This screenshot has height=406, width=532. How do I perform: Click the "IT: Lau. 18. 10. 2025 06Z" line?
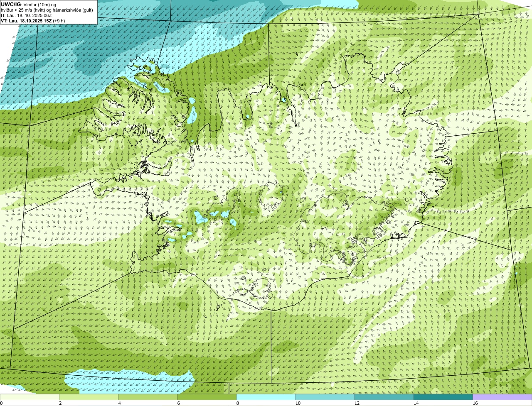(x=27, y=15)
